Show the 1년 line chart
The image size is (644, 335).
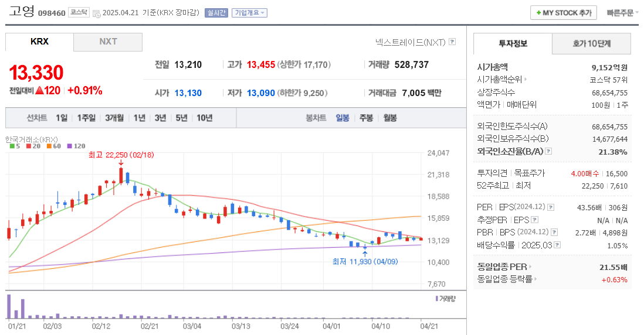[x=140, y=118]
